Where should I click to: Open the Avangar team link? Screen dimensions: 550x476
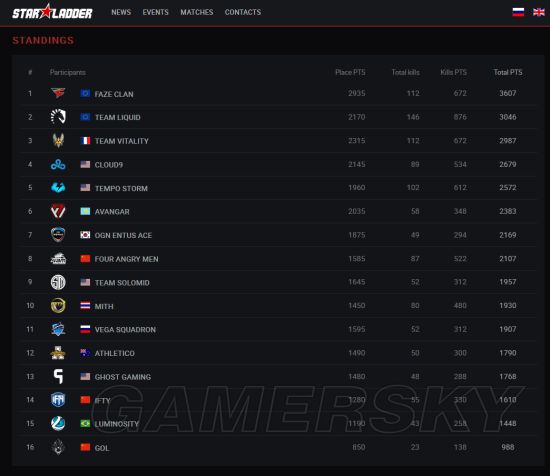112,212
